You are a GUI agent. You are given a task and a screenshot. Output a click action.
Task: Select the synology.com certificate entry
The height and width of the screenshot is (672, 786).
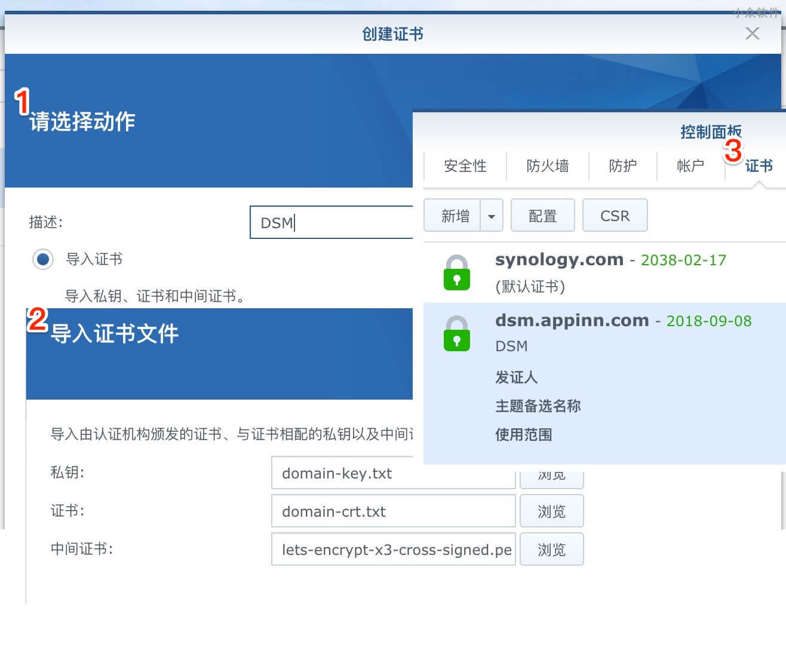604,272
